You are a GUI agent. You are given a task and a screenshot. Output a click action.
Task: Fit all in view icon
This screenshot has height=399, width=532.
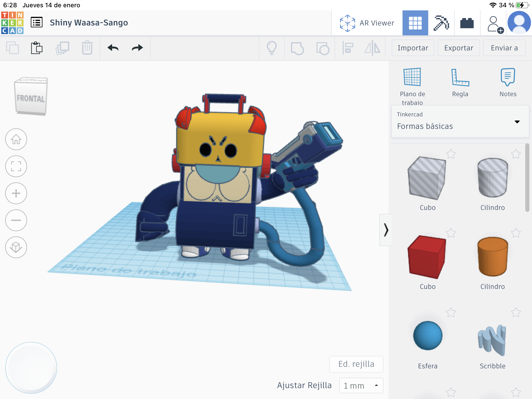pyautogui.click(x=16, y=166)
